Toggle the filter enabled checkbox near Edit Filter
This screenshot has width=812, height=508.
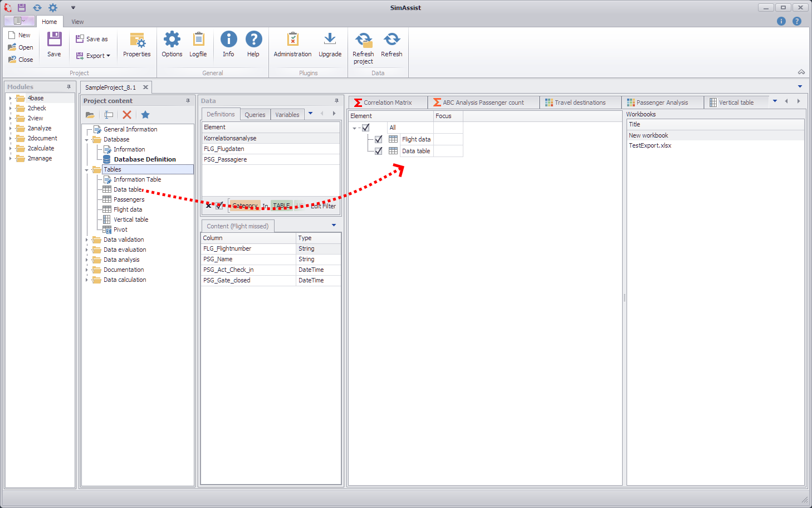(220, 206)
